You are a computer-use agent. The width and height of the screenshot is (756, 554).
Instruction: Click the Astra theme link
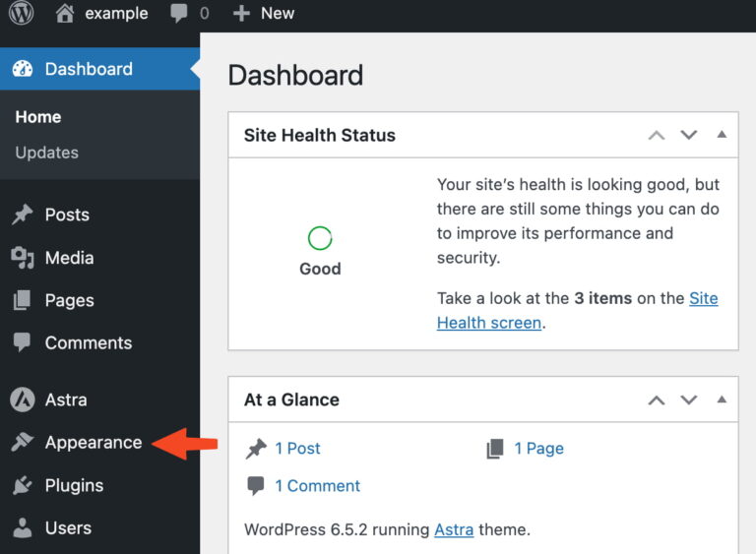pyautogui.click(x=454, y=529)
